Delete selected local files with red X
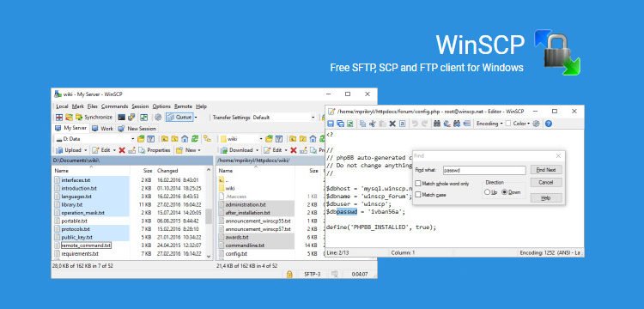 click(122, 150)
